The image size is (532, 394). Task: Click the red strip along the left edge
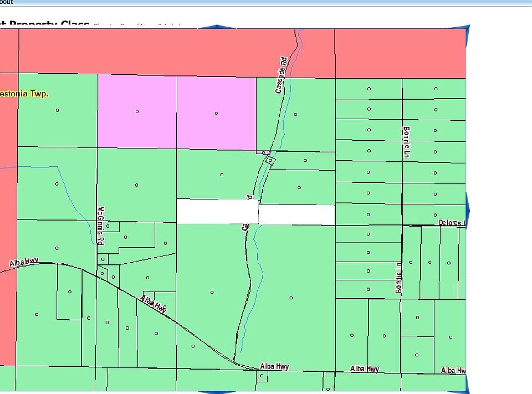8,222
